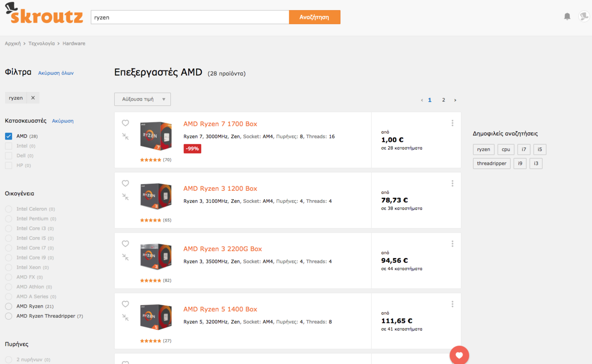Favorite the AMD Ryzen 3 2200G Box
Viewport: 592px width, 364px height.
(x=125, y=244)
